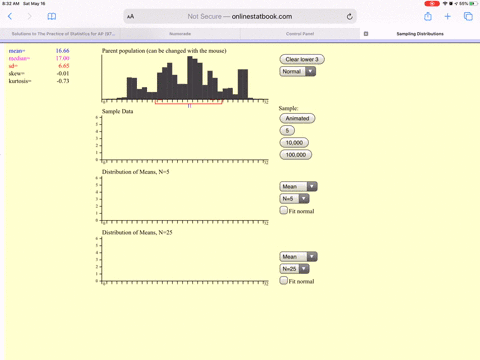The height and width of the screenshot is (360, 480).
Task: Open the N=25 sample size dropdown
Action: click(294, 269)
